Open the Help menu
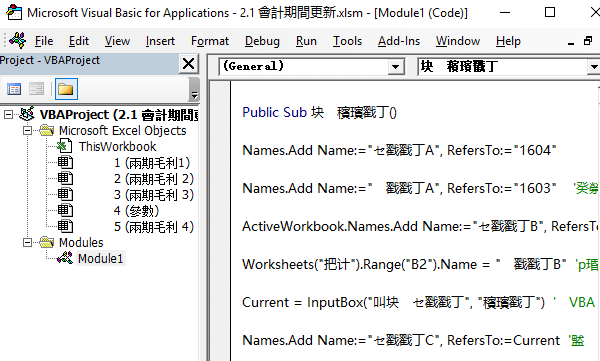This screenshot has height=361, width=600. (x=508, y=41)
